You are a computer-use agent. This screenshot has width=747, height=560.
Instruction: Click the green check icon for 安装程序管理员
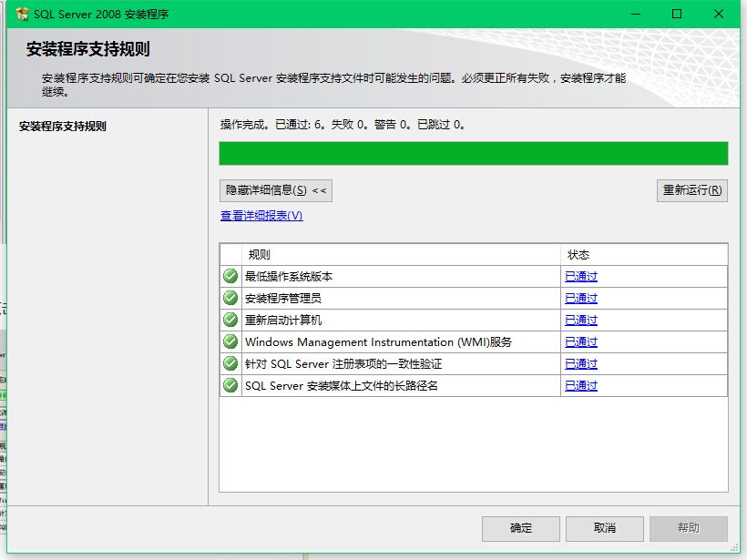(x=230, y=298)
